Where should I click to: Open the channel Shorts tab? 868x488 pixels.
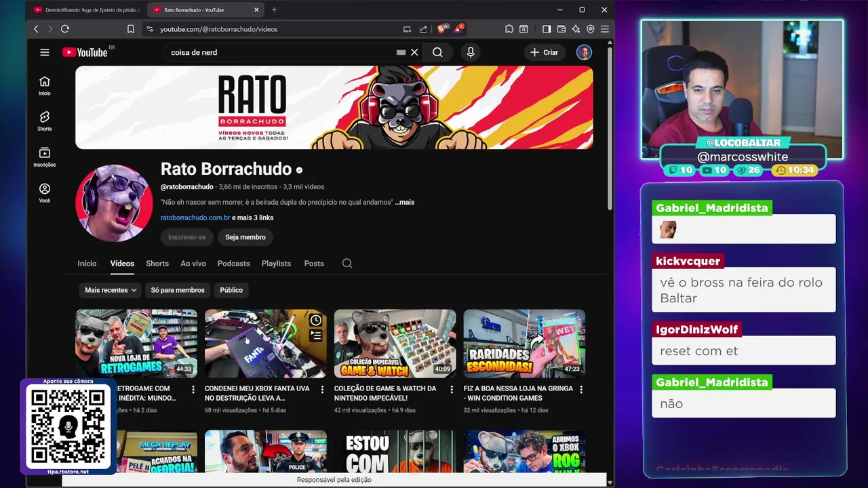coord(157,263)
